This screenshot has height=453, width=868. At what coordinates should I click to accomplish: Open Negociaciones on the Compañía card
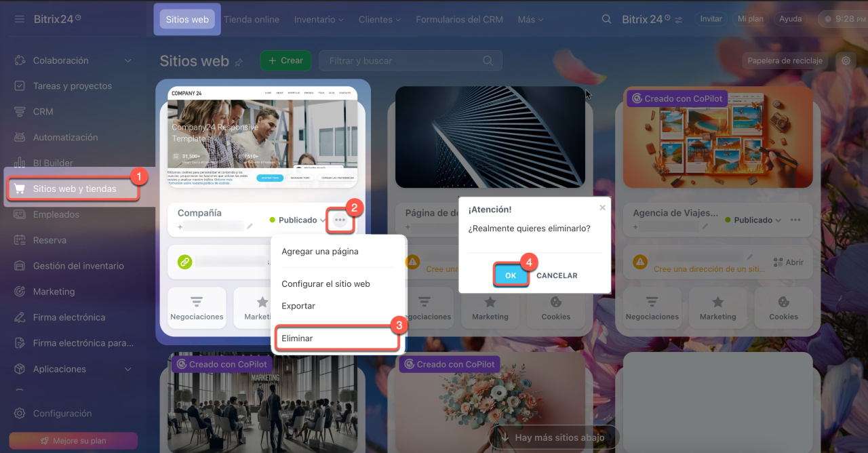(197, 308)
